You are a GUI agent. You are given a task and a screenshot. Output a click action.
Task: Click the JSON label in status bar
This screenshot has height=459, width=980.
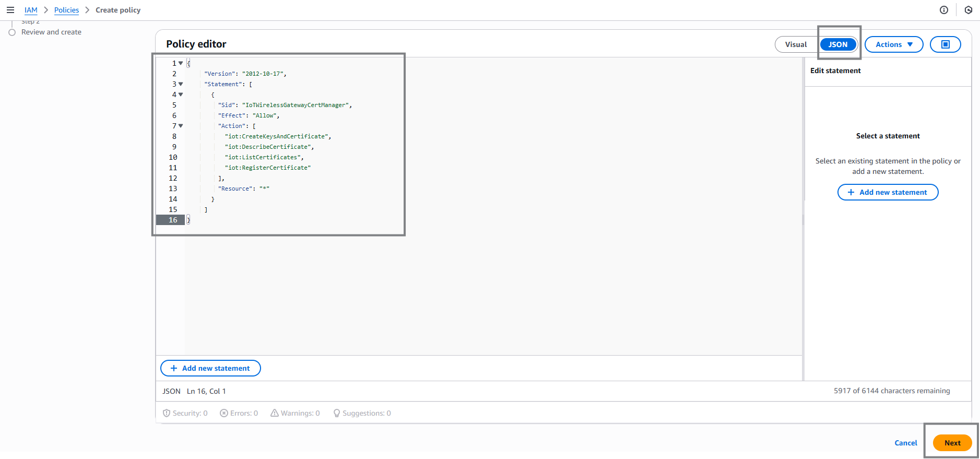[x=171, y=391]
